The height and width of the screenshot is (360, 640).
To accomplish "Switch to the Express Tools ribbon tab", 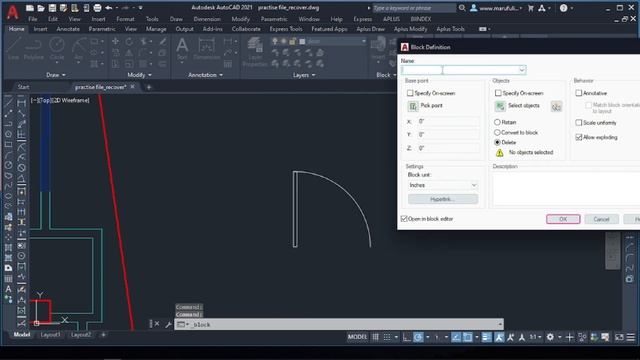I will 286,29.
